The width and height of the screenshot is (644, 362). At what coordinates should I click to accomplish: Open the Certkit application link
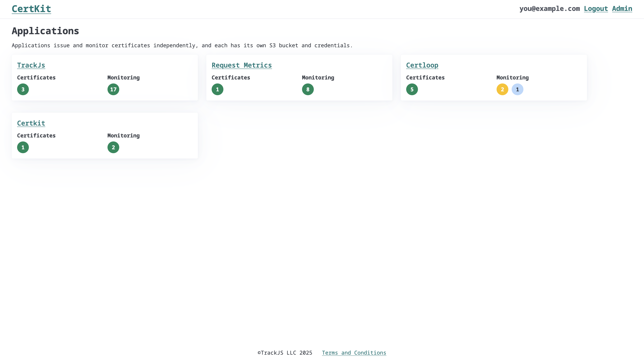point(31,123)
